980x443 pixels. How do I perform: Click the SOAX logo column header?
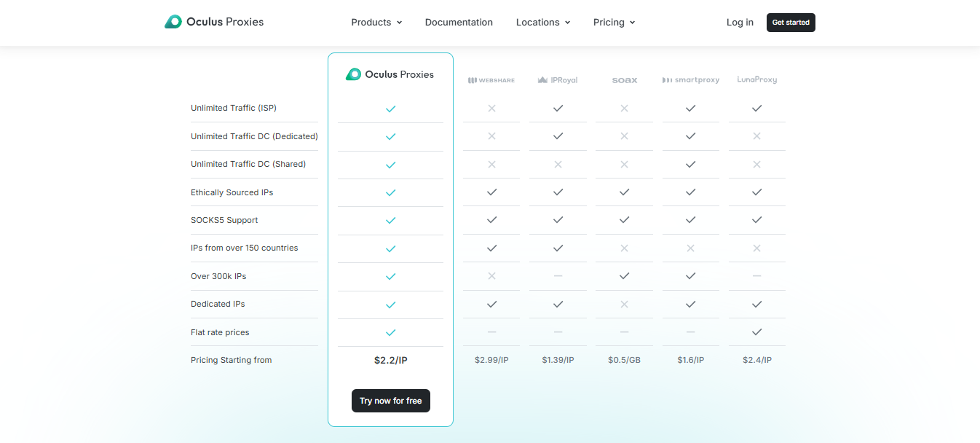tap(625, 80)
